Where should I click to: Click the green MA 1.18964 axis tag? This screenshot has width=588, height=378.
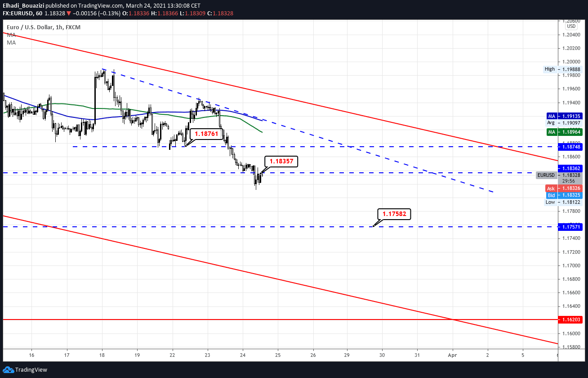564,132
